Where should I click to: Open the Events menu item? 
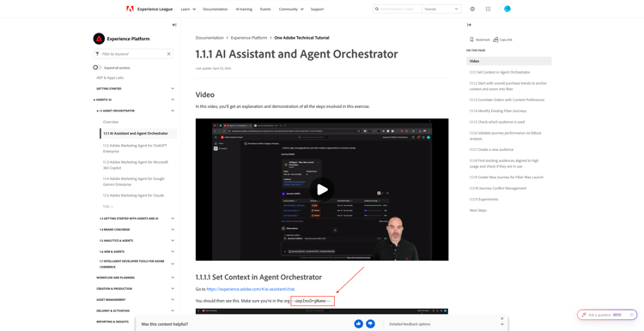265,9
